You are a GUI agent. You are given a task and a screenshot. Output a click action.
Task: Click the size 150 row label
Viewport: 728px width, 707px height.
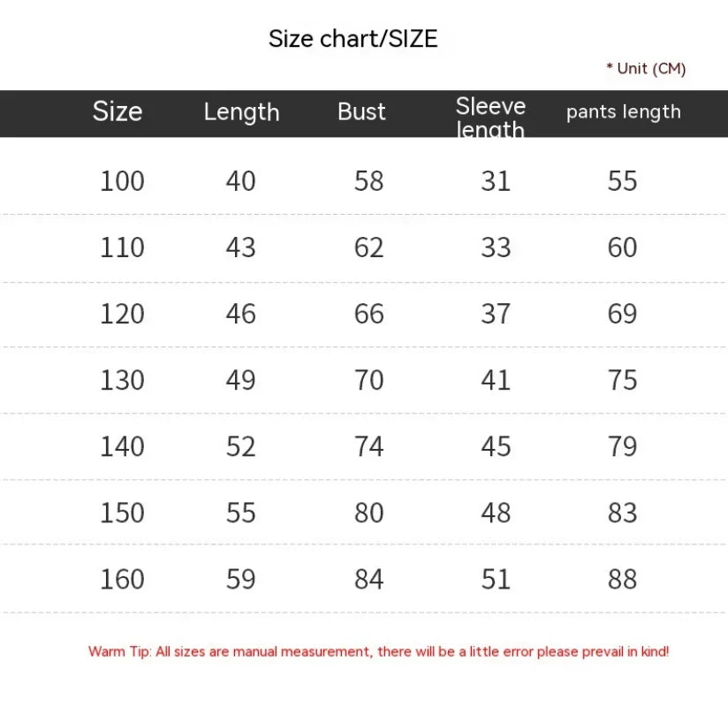click(x=122, y=513)
